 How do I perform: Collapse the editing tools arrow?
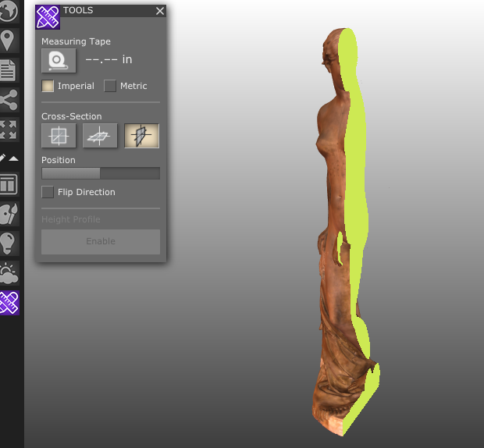click(x=13, y=158)
